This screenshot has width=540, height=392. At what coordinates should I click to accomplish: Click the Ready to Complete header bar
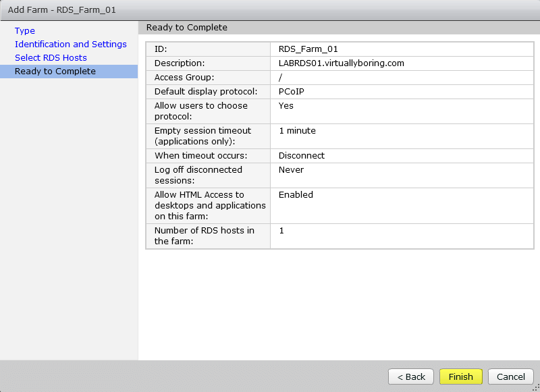point(270,27)
